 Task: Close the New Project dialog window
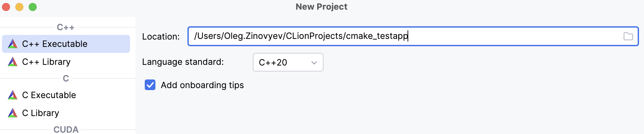point(6,7)
